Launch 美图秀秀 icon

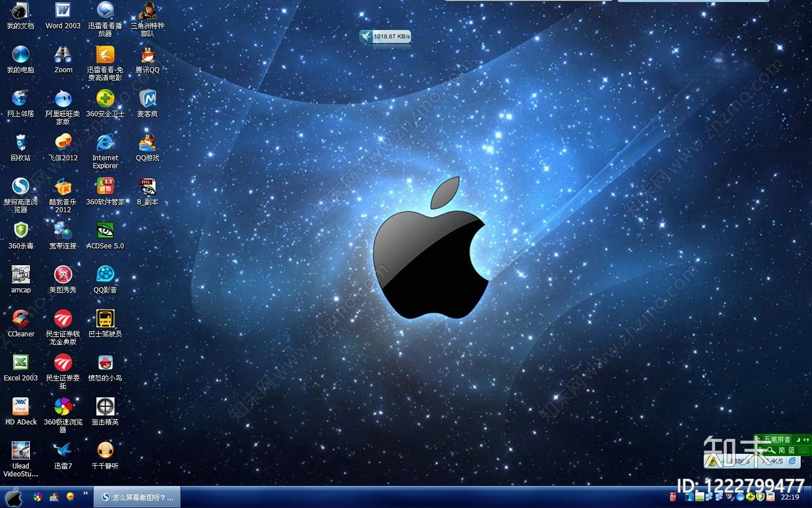pos(63,280)
